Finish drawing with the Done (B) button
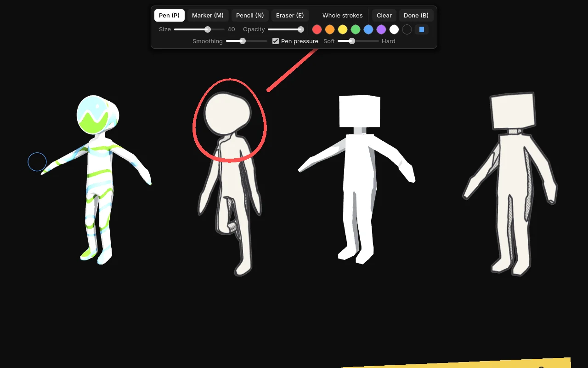588x368 pixels. 416,16
